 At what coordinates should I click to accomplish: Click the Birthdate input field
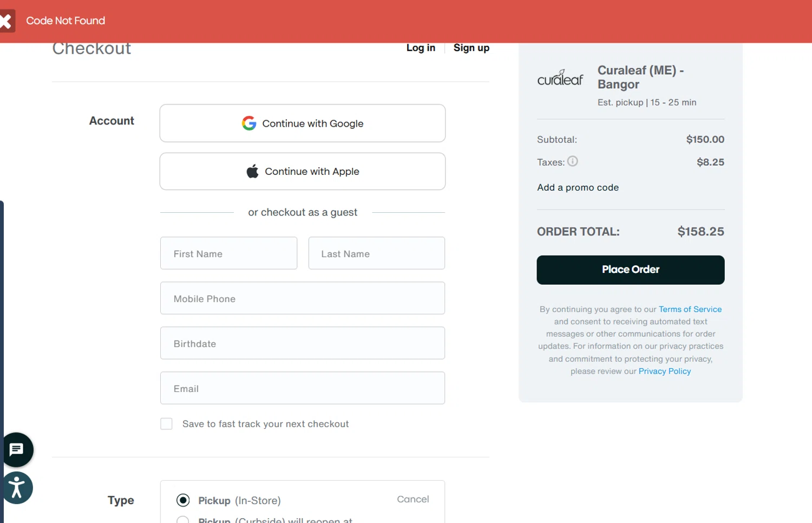(302, 343)
